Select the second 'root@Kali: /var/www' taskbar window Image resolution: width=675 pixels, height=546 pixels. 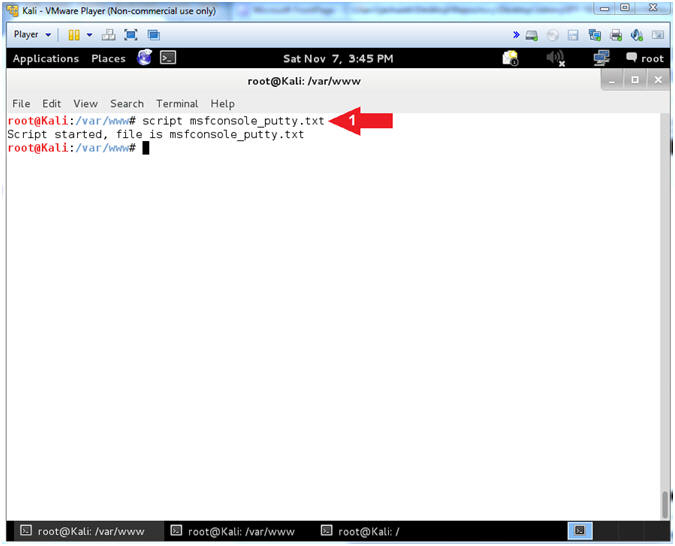[235, 532]
